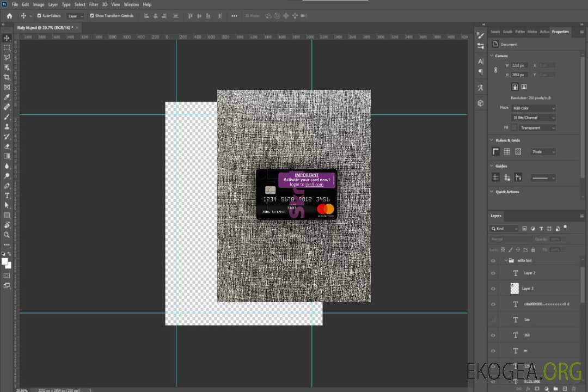Click the Change Screen Mode icon
The width and height of the screenshot is (588, 392).
(7, 285)
